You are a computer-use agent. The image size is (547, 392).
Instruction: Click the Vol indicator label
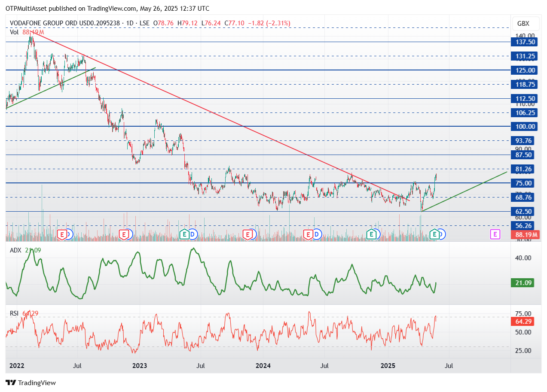[x=15, y=32]
